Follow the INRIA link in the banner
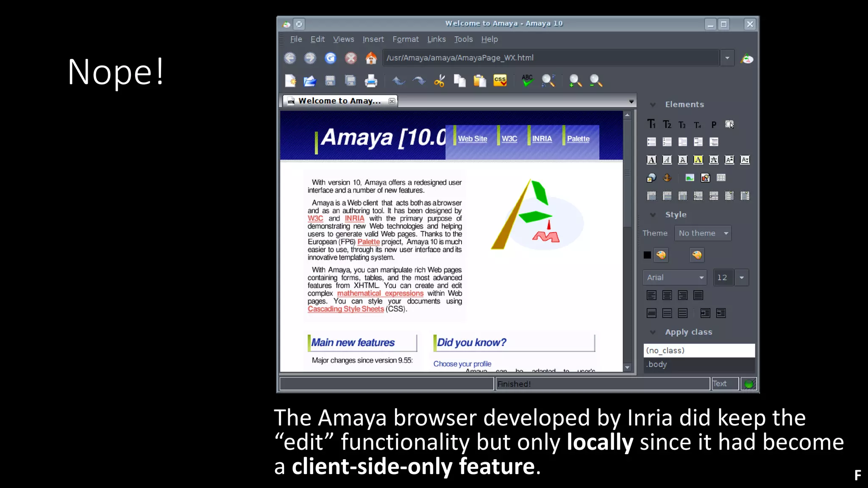Screen dimensions: 868x488 pyautogui.click(x=542, y=139)
